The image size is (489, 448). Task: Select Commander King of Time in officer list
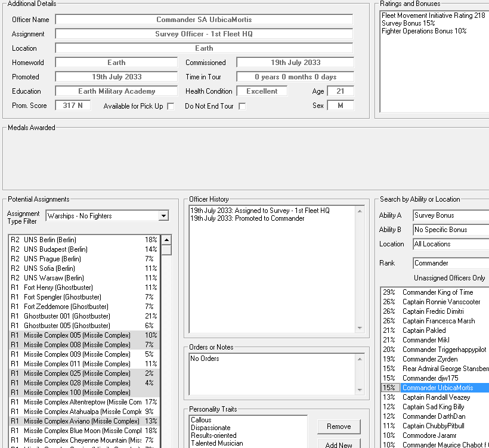pyautogui.click(x=435, y=292)
